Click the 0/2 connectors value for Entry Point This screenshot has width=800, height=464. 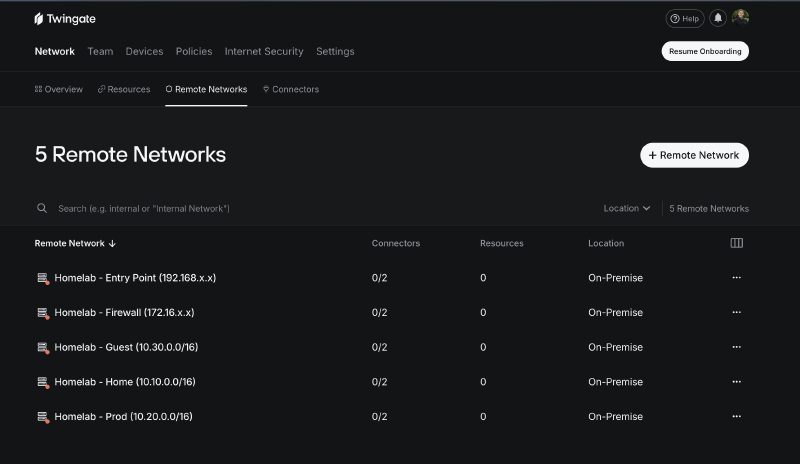(x=380, y=278)
